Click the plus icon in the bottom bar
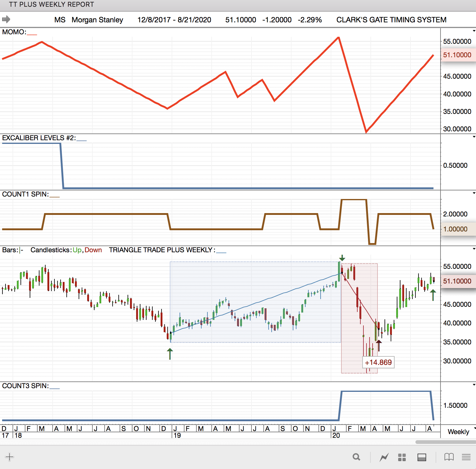476x469 pixels. click(9, 457)
